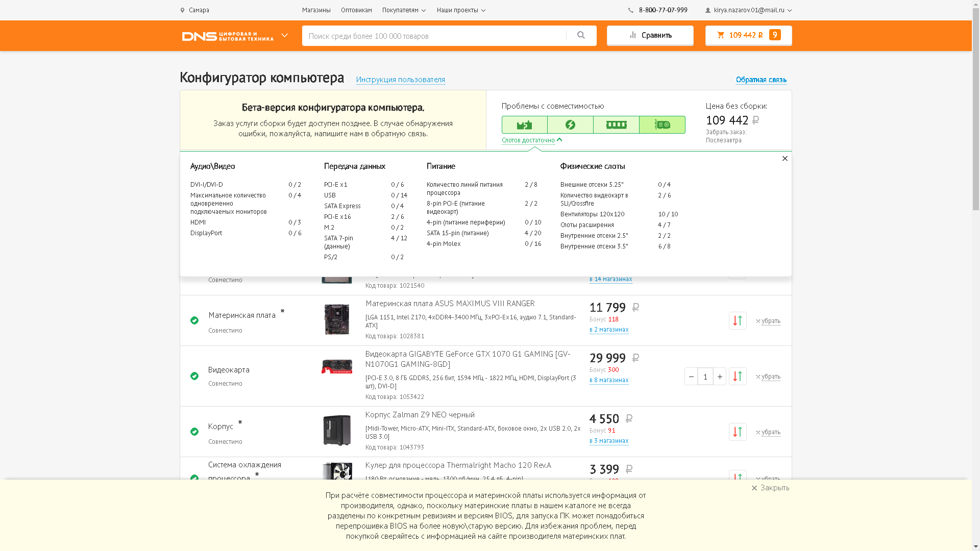Swap the ASUS MAXIMUS motherboard component
The width and height of the screenshot is (980, 551).
click(x=738, y=321)
